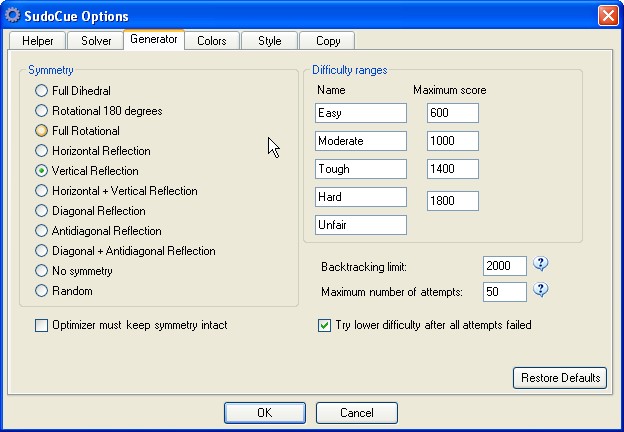Click the OK button
624x432 pixels.
265,413
